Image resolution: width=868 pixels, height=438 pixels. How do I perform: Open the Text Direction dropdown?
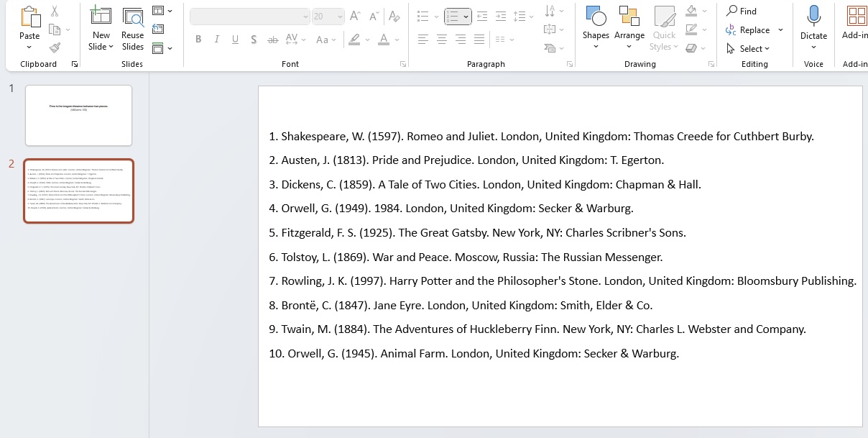[554, 11]
